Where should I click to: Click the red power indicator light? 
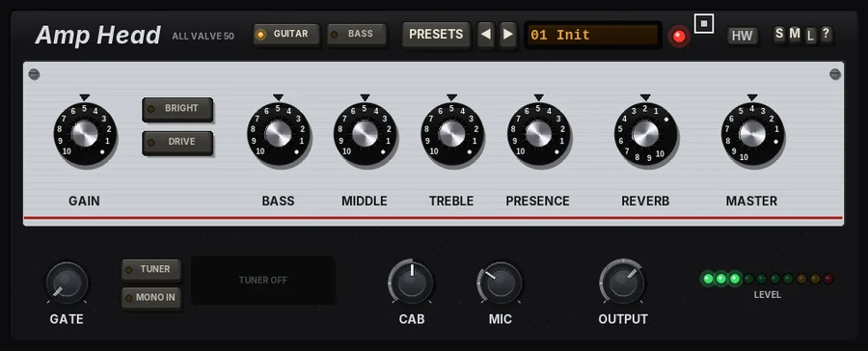679,37
